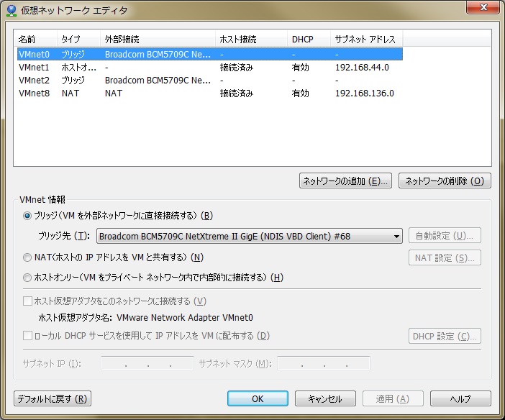Select the VMnet8 row
Viewport: 505px width, 420px height.
(209, 93)
